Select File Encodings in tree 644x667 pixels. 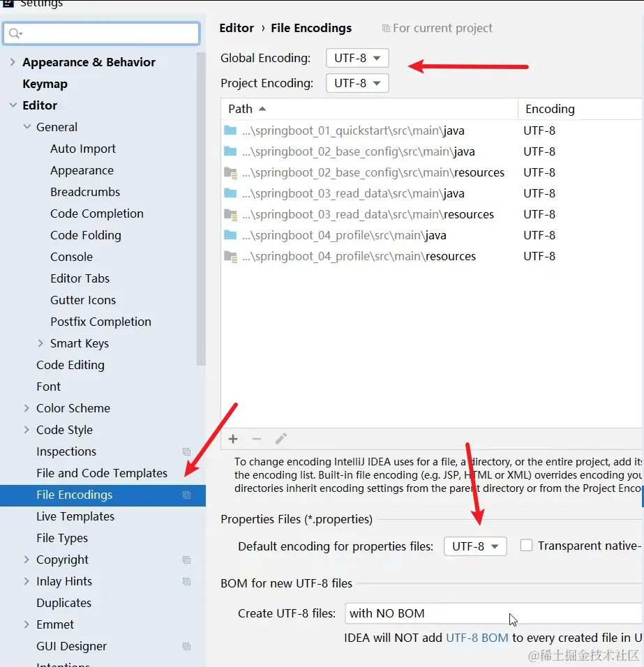[103, 495]
